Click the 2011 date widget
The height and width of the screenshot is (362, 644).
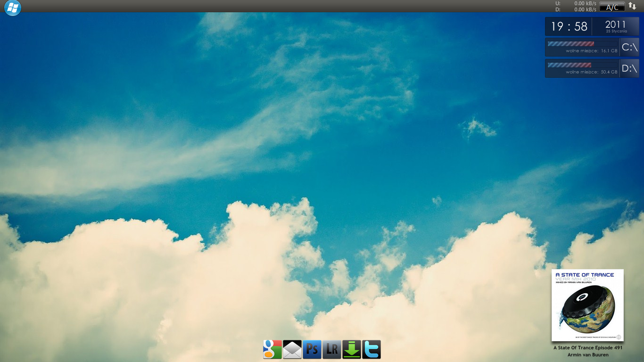click(x=616, y=26)
